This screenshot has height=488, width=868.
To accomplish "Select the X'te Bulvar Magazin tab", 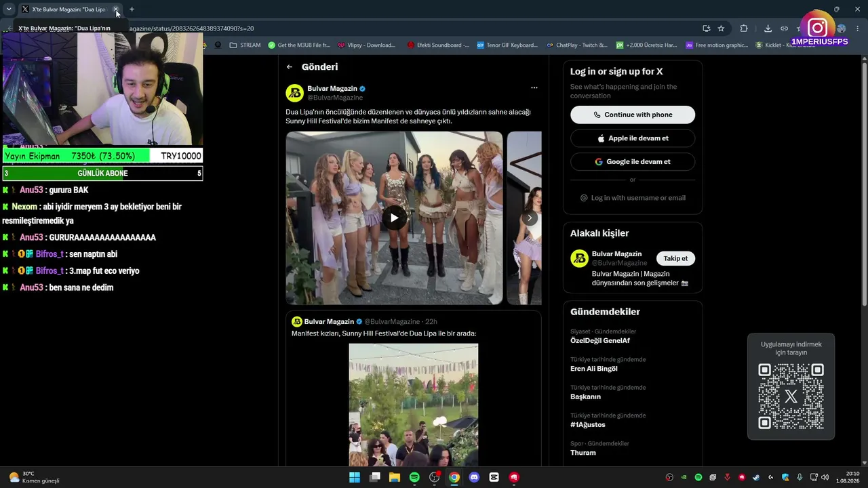I will [x=70, y=9].
